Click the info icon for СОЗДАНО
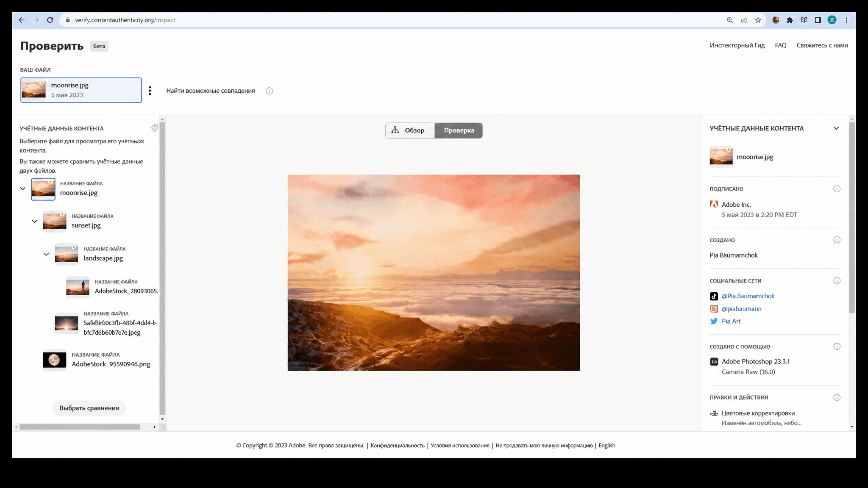Viewport: 868px width, 488px height. coord(837,240)
